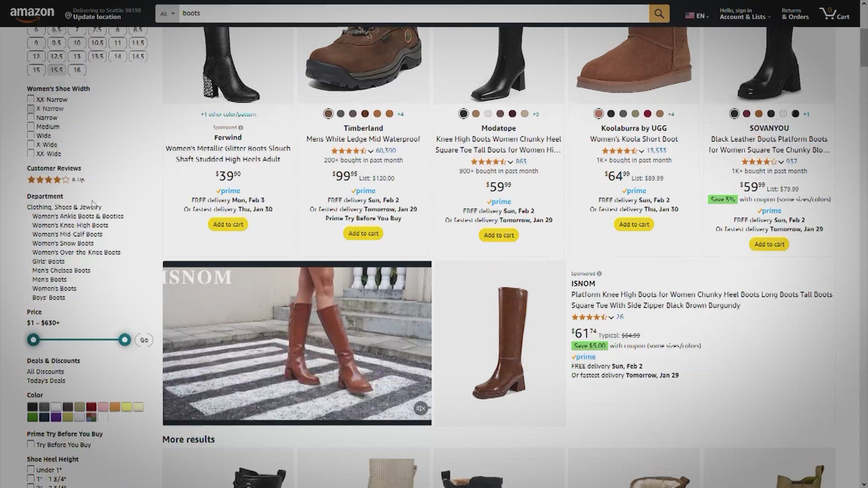Open the Women's Snow Boots department link
Screen dimensions: 868x488
(63, 243)
